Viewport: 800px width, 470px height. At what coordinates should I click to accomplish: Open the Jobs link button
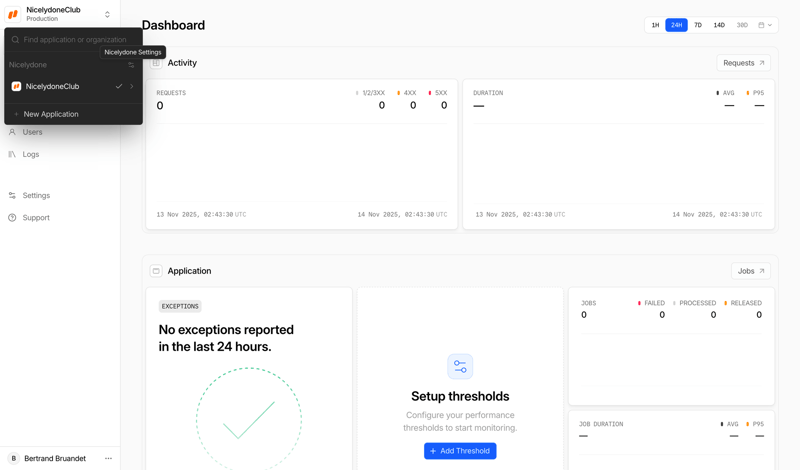point(750,271)
